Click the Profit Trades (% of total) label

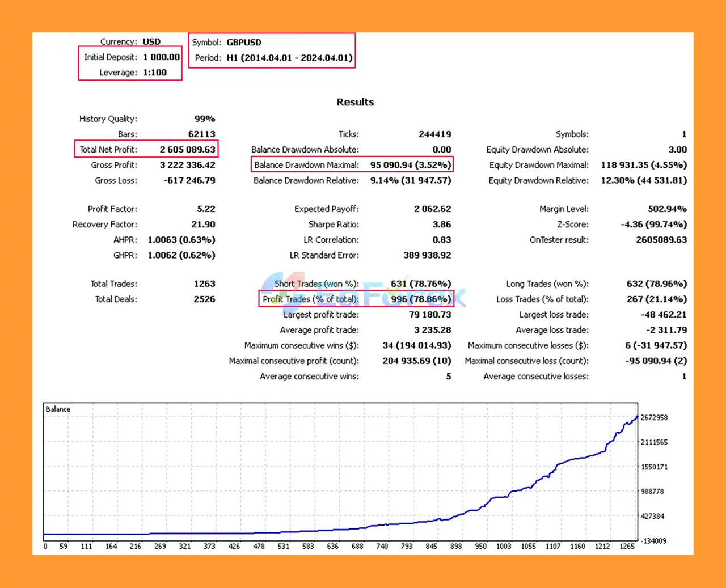point(310,299)
